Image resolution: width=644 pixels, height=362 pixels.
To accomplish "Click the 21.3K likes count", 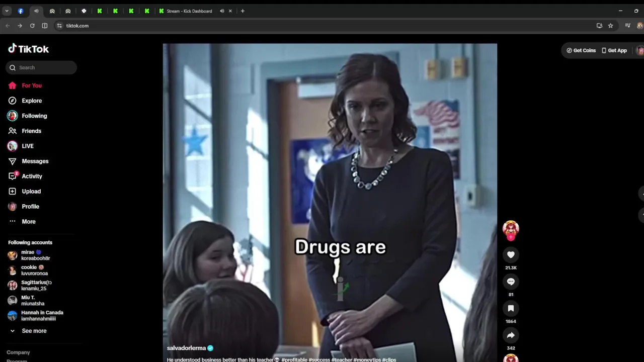I will (511, 268).
